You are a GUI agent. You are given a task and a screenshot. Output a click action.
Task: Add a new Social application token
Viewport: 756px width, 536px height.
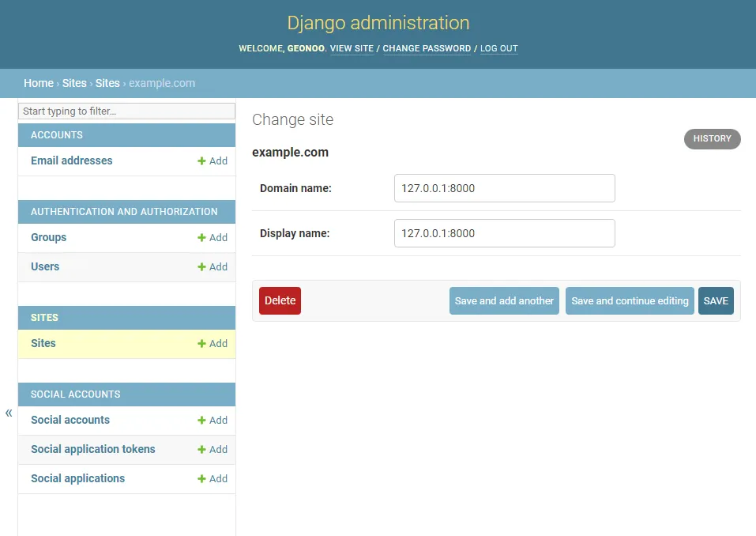(x=213, y=450)
